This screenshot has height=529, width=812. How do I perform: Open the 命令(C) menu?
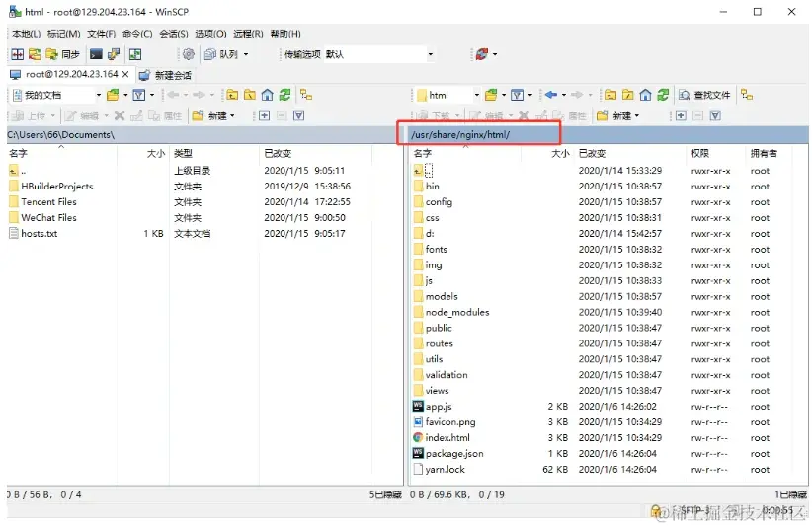137,35
